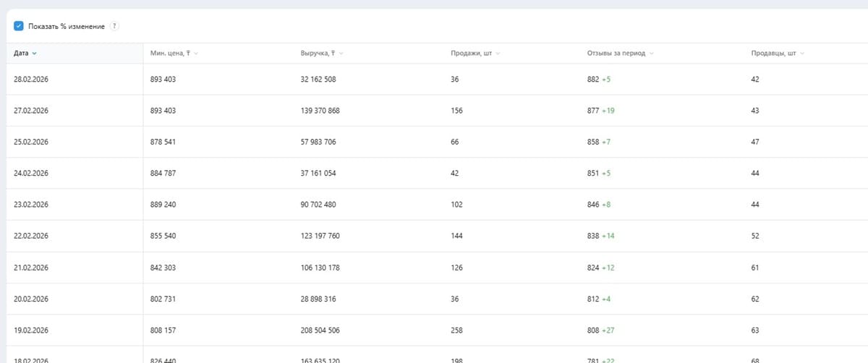
Task: Sort by the 'Дата' column header
Action: 25,54
